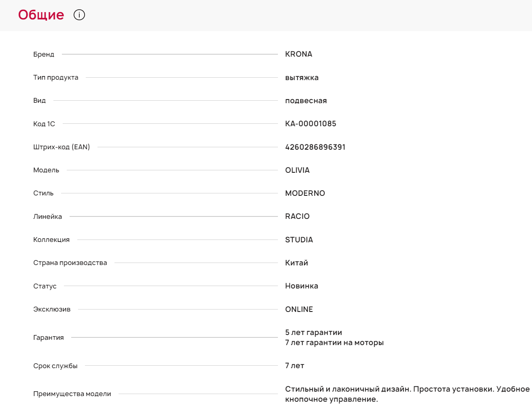Click the Новинка status value
Screen dimensions: 532x407
tap(301, 286)
